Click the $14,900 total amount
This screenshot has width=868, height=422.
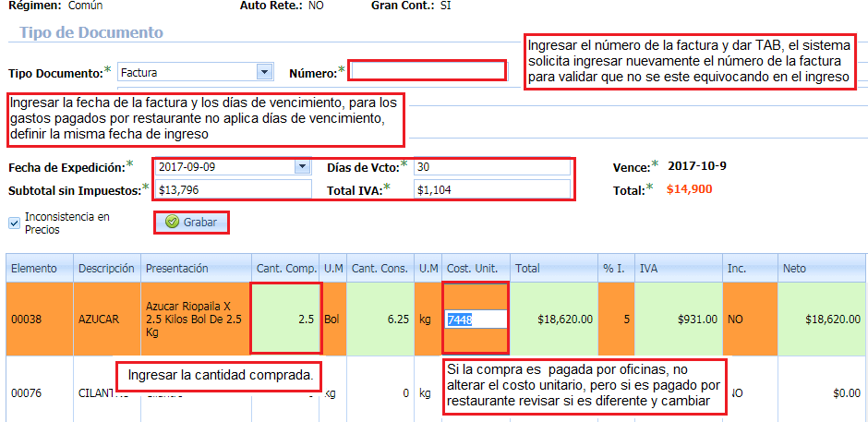click(x=689, y=189)
